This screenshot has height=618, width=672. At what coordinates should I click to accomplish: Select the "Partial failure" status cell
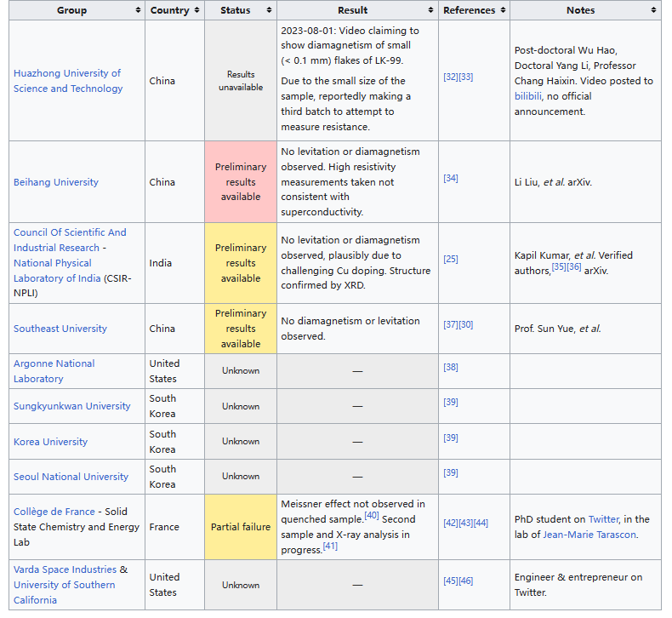[241, 527]
